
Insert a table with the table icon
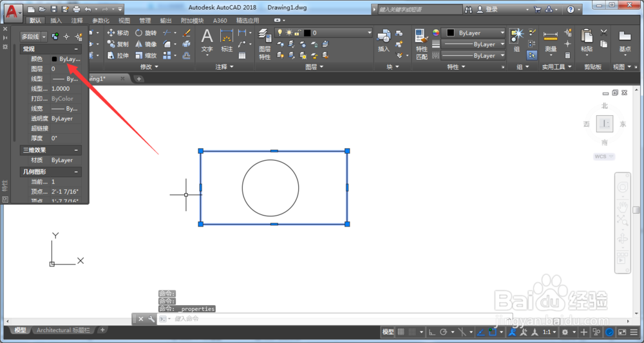[x=242, y=55]
